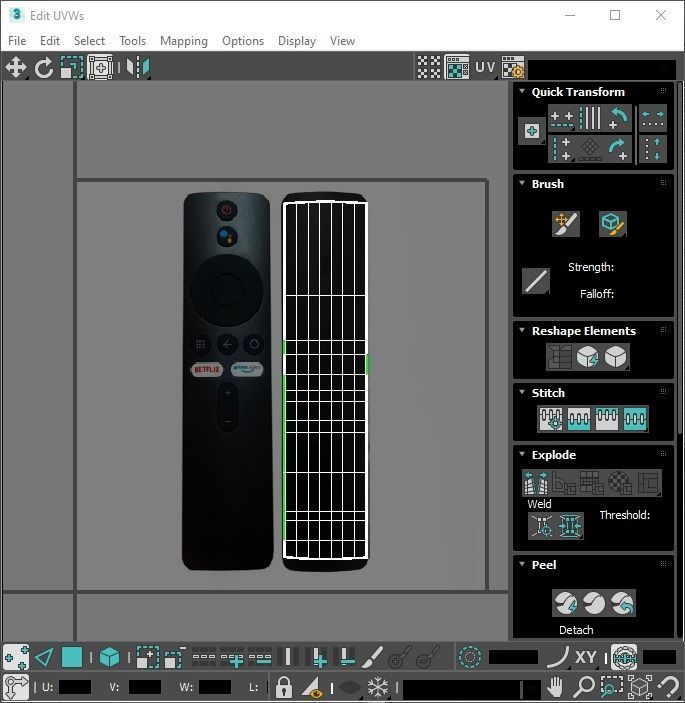The height and width of the screenshot is (703, 685).
Task: Click the Break icon in Explode panel
Action: [536, 483]
